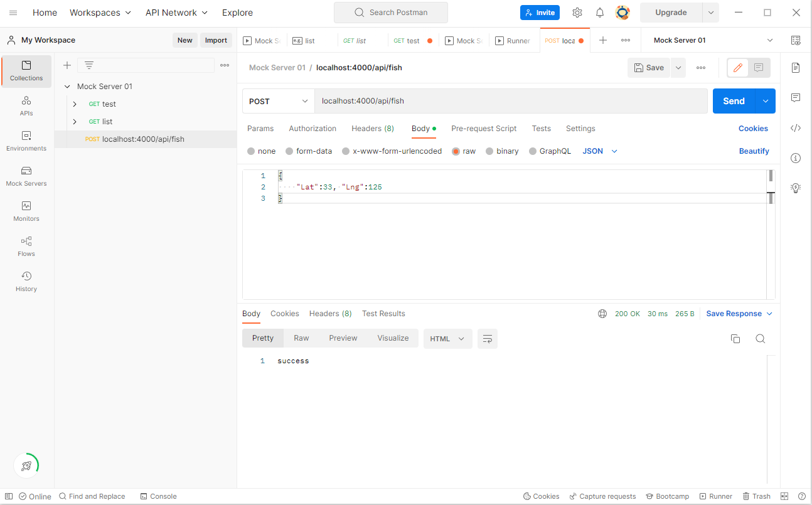
Task: Click the Search Postman box
Action: pyautogui.click(x=391, y=13)
